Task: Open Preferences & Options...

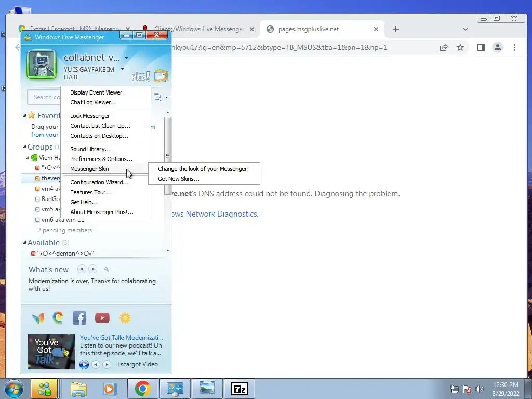Action: coord(105,159)
